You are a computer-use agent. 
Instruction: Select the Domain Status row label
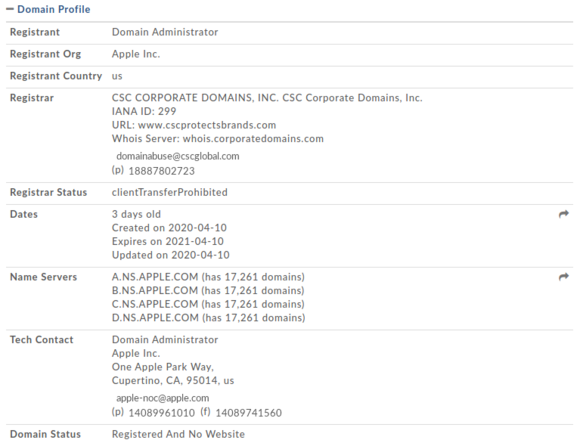click(45, 434)
